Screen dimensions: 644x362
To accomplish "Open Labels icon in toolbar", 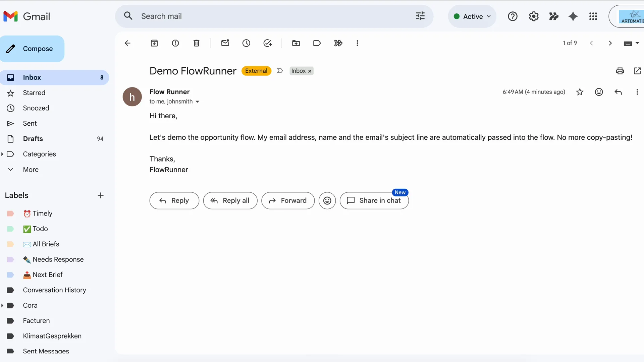I will pos(317,43).
